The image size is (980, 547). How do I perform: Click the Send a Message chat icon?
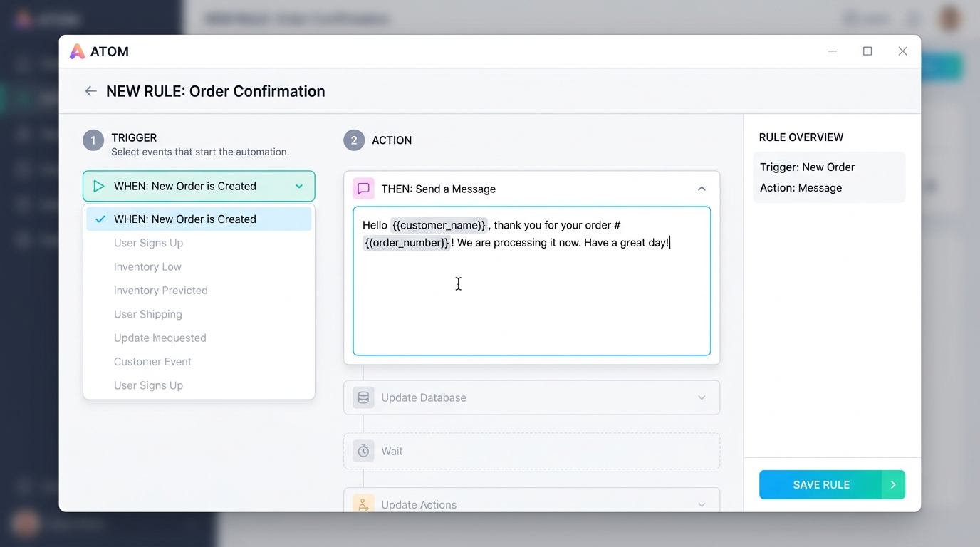point(363,189)
